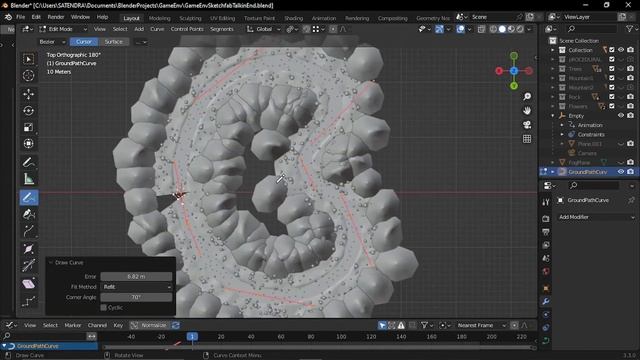
Task: Expand the Constraints entry under Empty
Action: (562, 134)
